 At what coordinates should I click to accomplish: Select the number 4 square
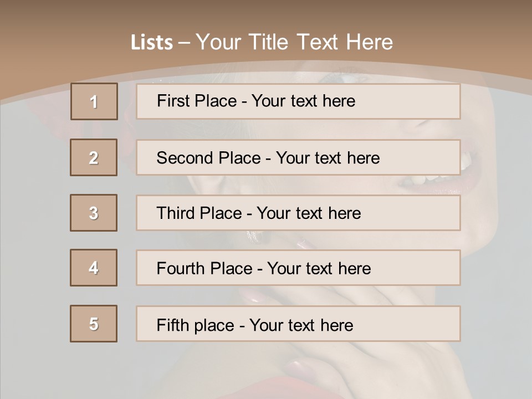94,268
